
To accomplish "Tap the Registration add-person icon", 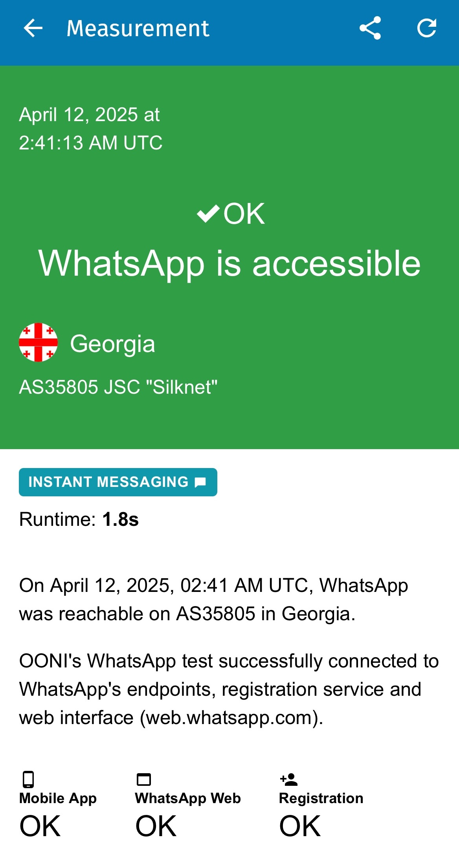I will point(289,779).
